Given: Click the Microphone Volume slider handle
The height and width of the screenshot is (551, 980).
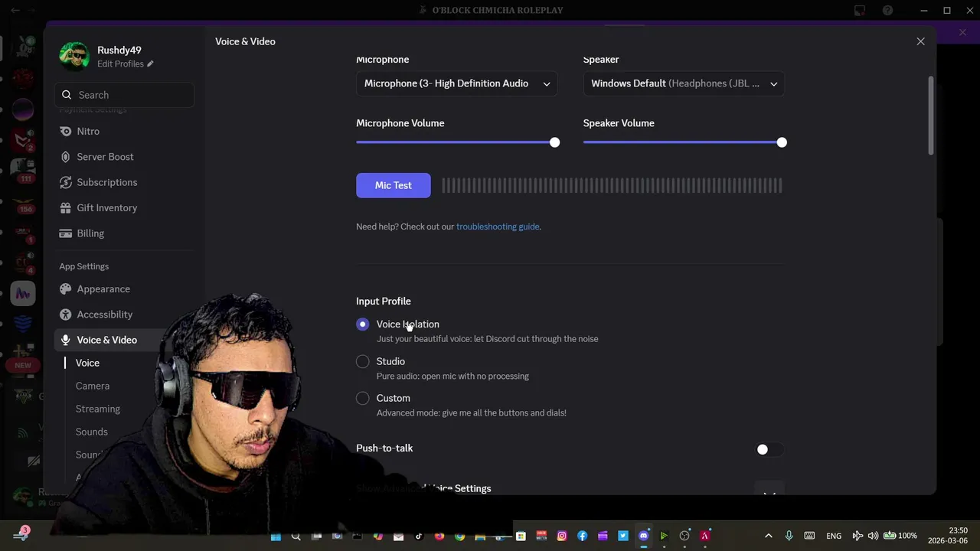Looking at the screenshot, I should coord(554,142).
